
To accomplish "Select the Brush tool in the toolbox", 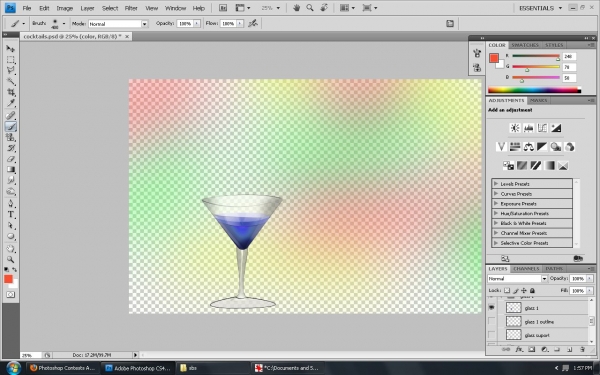I will [x=10, y=126].
